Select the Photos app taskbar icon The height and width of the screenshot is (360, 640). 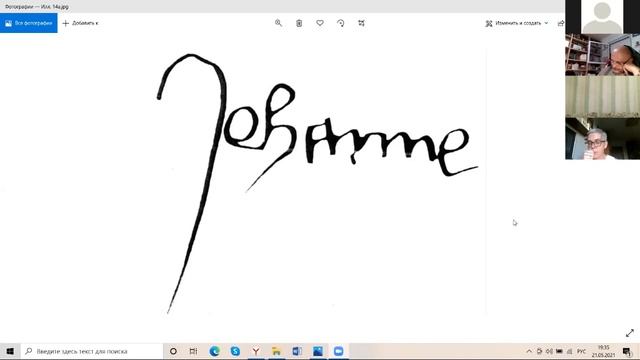(318, 351)
